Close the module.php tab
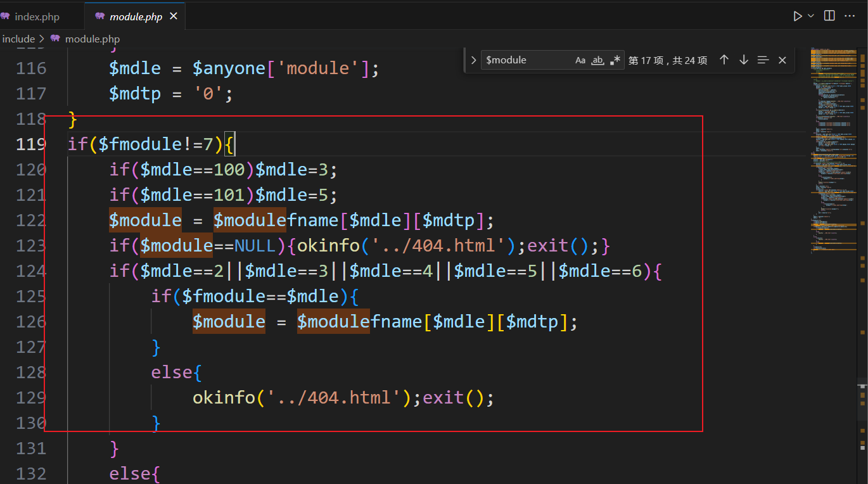This screenshot has height=484, width=868. pos(174,16)
